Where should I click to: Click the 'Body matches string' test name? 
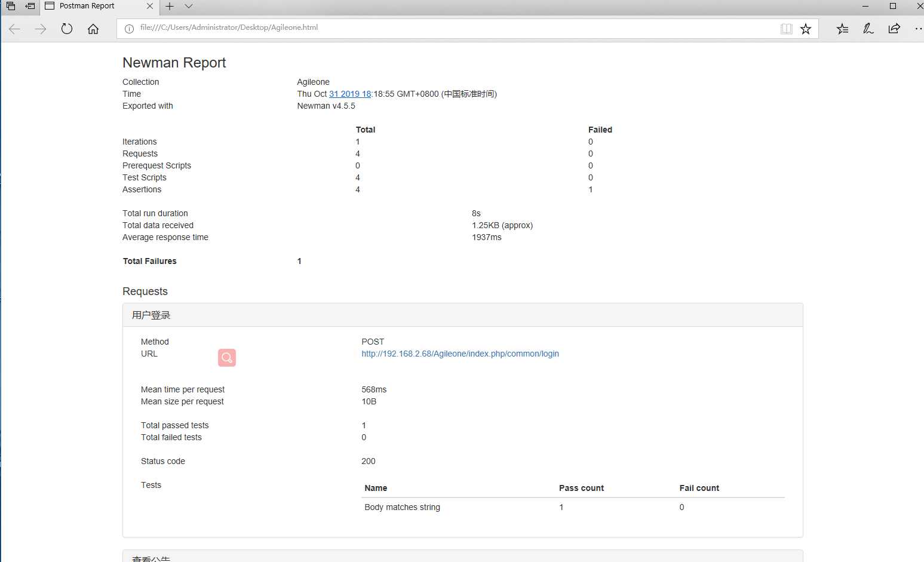pyautogui.click(x=402, y=507)
